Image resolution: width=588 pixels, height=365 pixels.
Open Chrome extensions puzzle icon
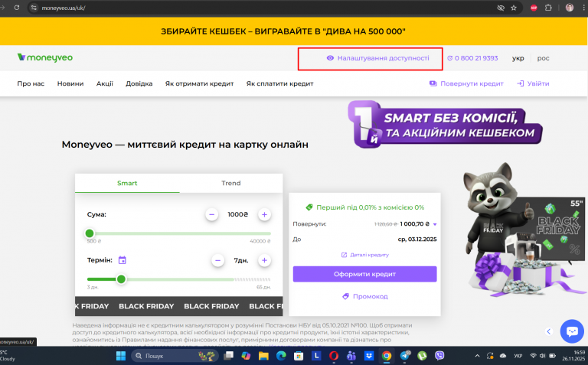[x=548, y=8]
